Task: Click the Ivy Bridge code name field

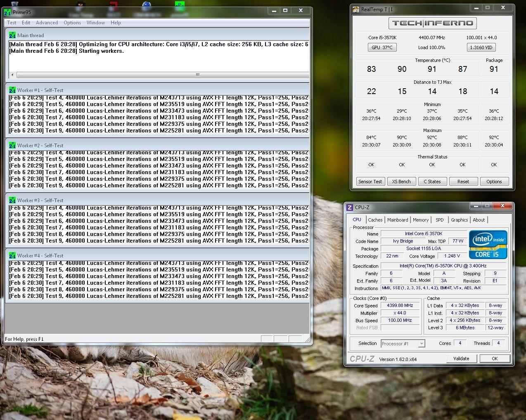Action: [403, 241]
